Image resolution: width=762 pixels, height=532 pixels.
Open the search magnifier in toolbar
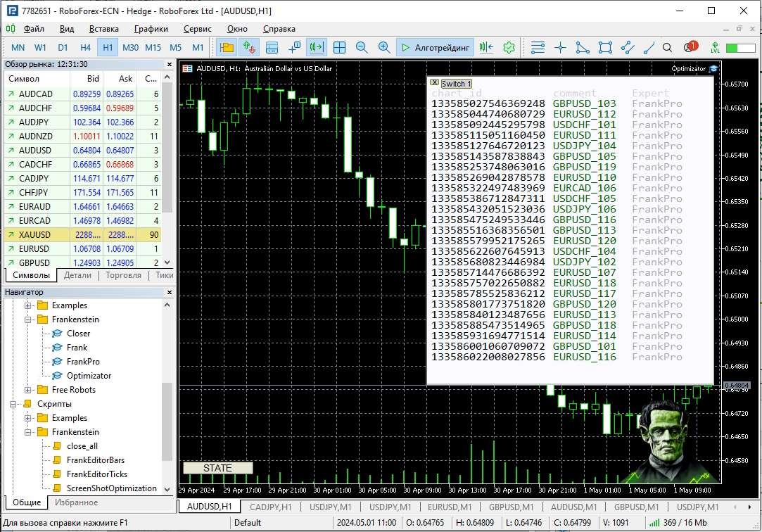coord(668,47)
